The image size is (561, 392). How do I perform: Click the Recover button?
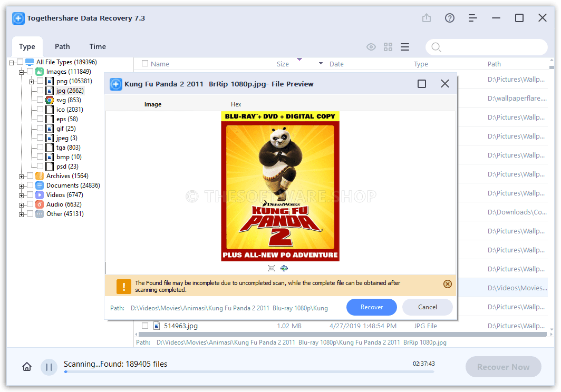pos(371,307)
